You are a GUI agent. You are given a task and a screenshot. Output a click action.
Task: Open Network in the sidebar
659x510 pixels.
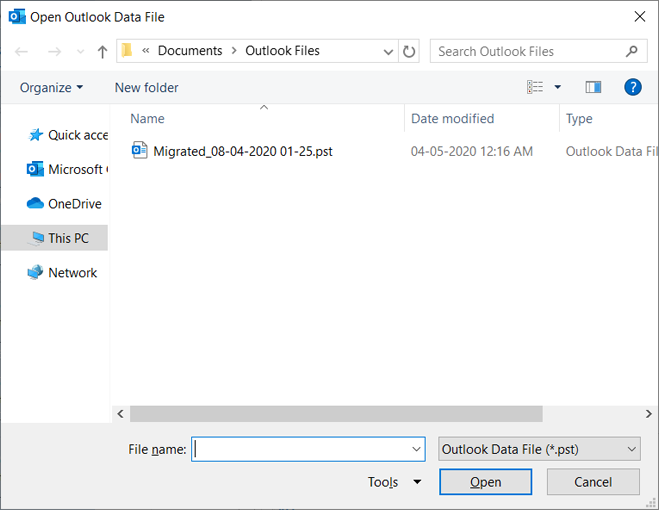coord(62,272)
